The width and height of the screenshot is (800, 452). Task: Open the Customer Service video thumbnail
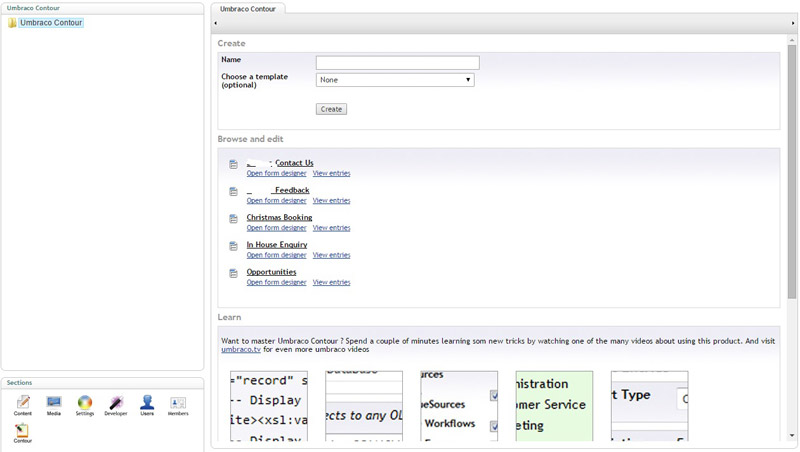pyautogui.click(x=554, y=406)
